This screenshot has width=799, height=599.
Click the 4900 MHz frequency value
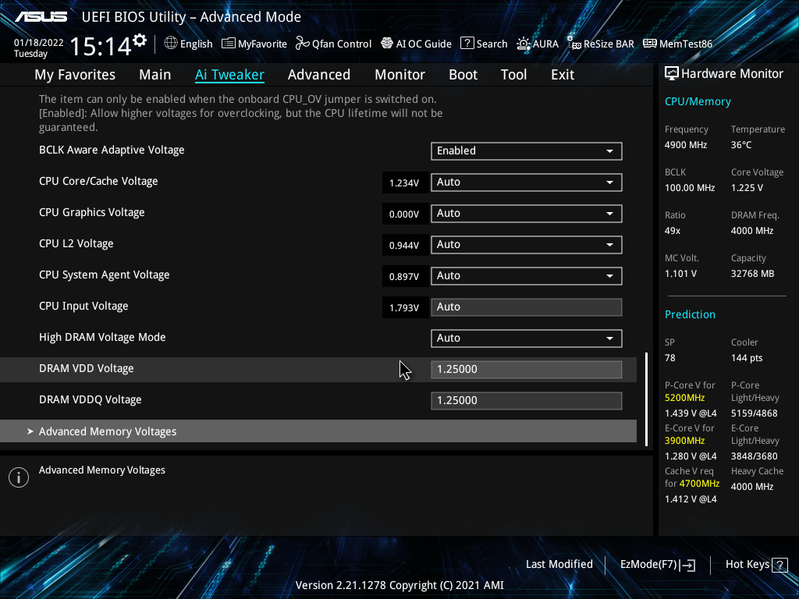point(685,145)
